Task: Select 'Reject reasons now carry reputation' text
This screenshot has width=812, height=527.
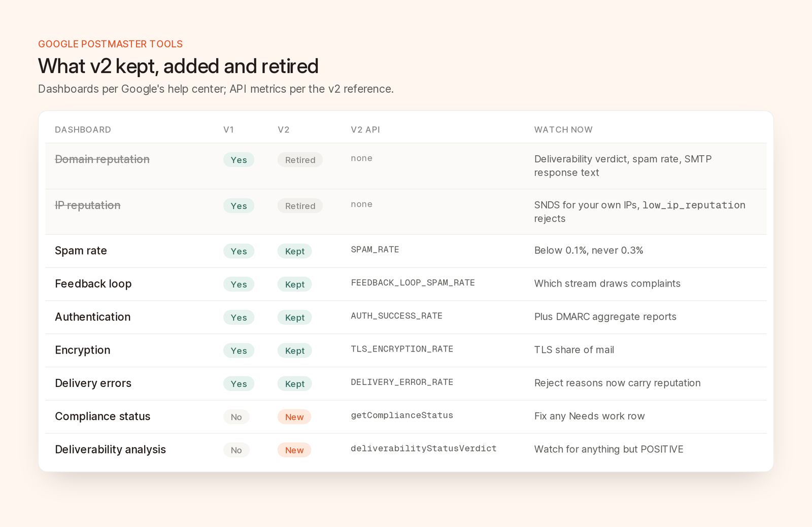Action: click(617, 383)
